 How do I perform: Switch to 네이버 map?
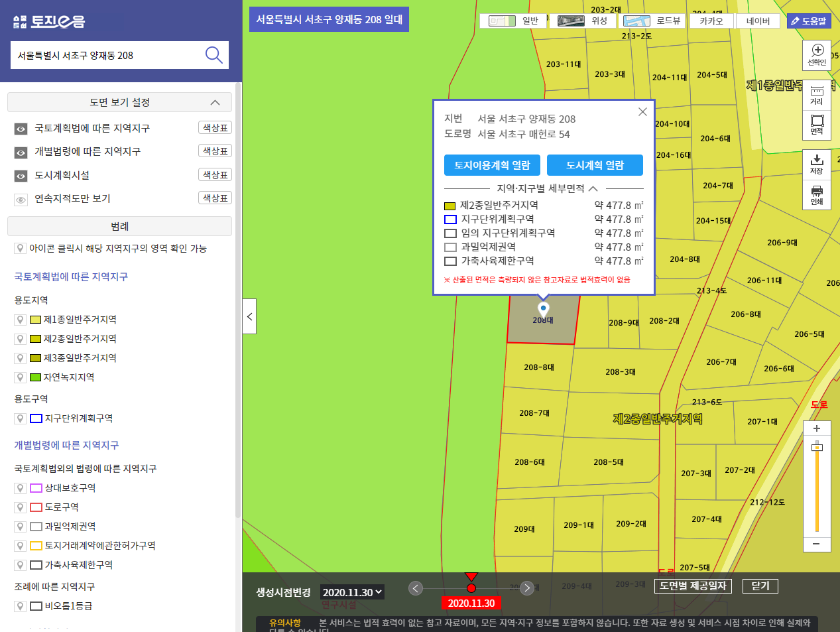tap(758, 21)
